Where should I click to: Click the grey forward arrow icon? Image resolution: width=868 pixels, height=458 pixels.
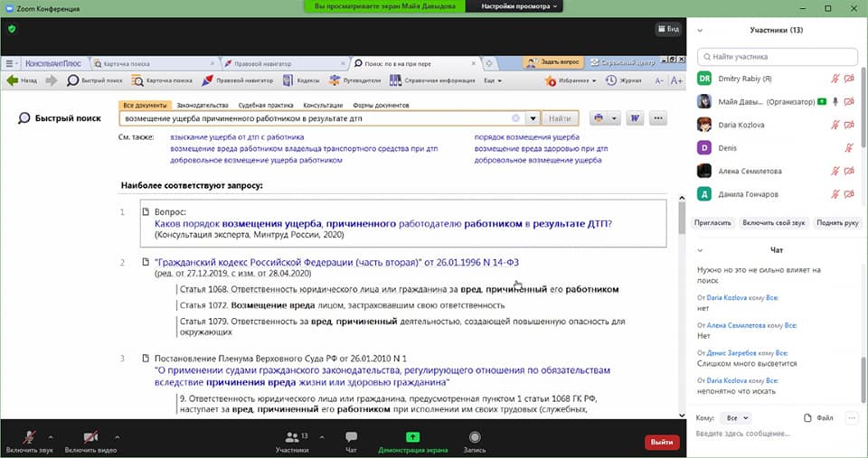point(51,80)
